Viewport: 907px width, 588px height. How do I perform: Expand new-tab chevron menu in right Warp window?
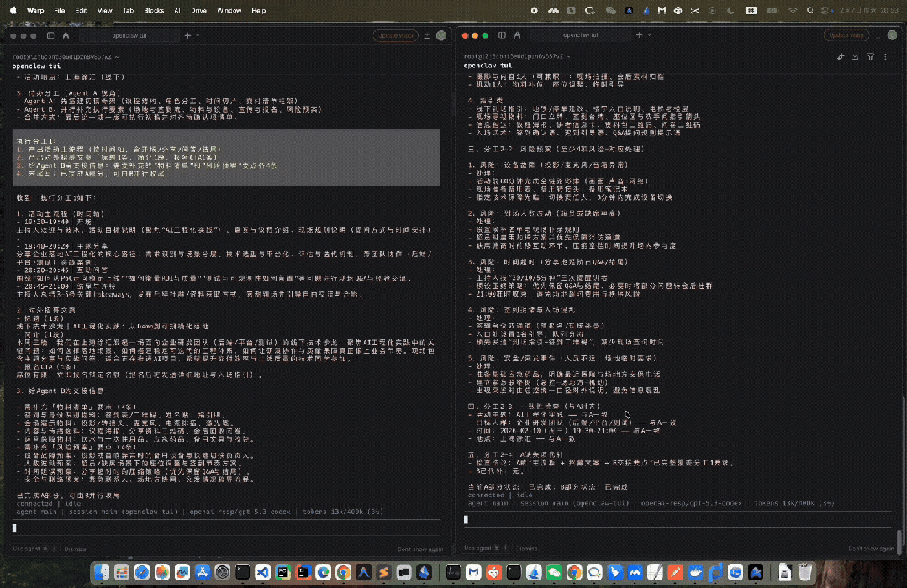(650, 35)
